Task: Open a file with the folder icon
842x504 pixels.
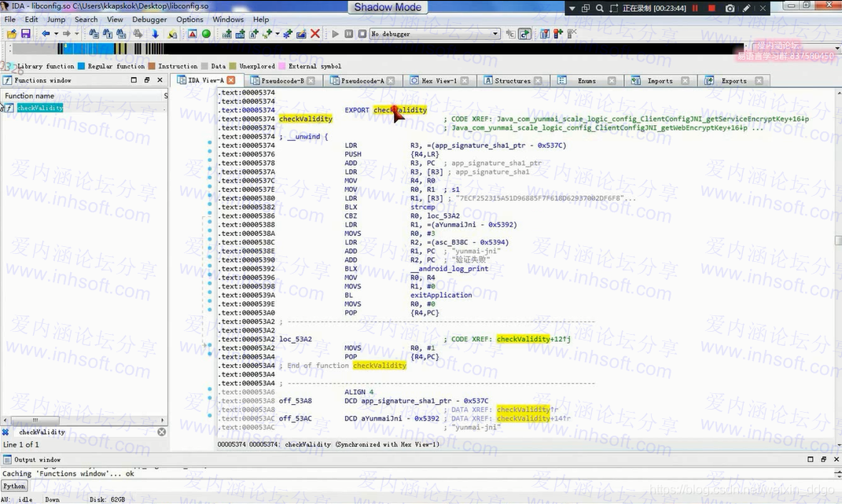Action: tap(11, 34)
